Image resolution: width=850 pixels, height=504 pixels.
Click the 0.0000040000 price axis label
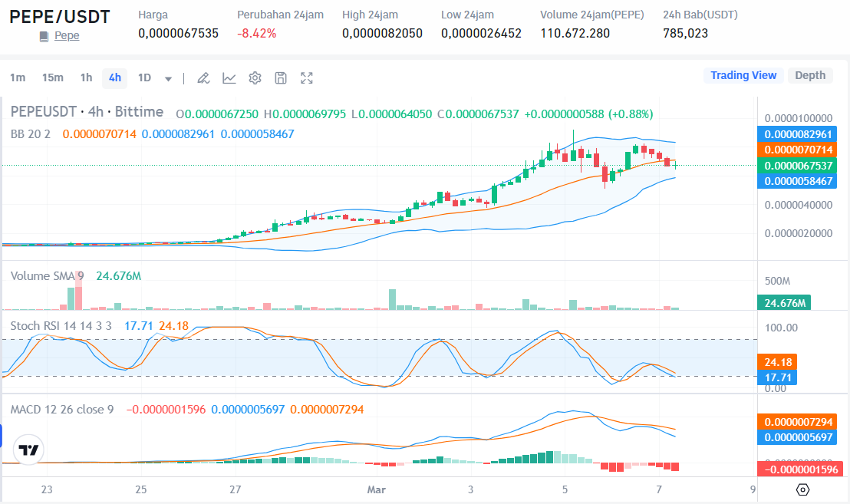tap(799, 205)
